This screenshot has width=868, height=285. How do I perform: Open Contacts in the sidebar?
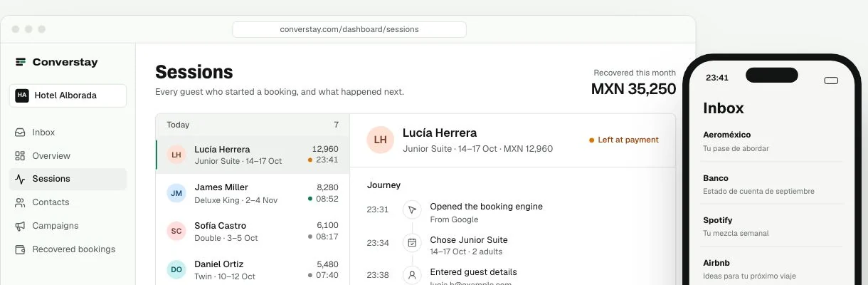point(68,202)
